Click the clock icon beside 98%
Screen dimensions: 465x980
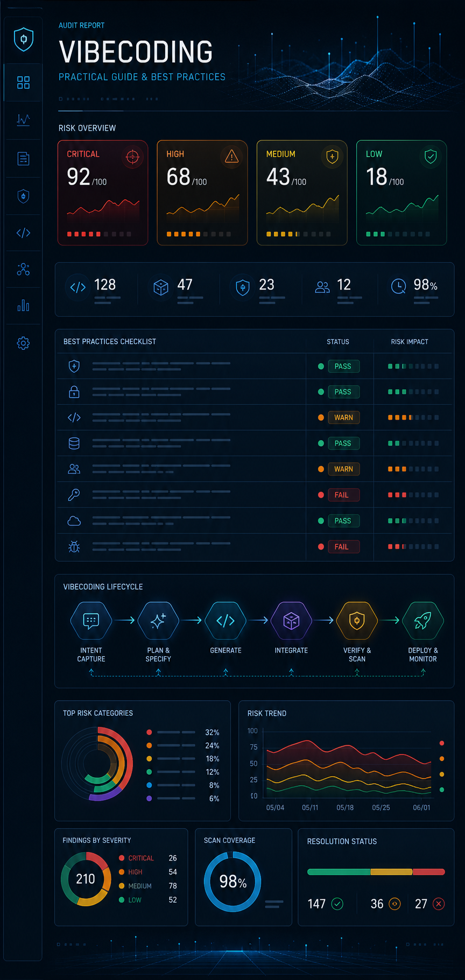click(x=398, y=287)
